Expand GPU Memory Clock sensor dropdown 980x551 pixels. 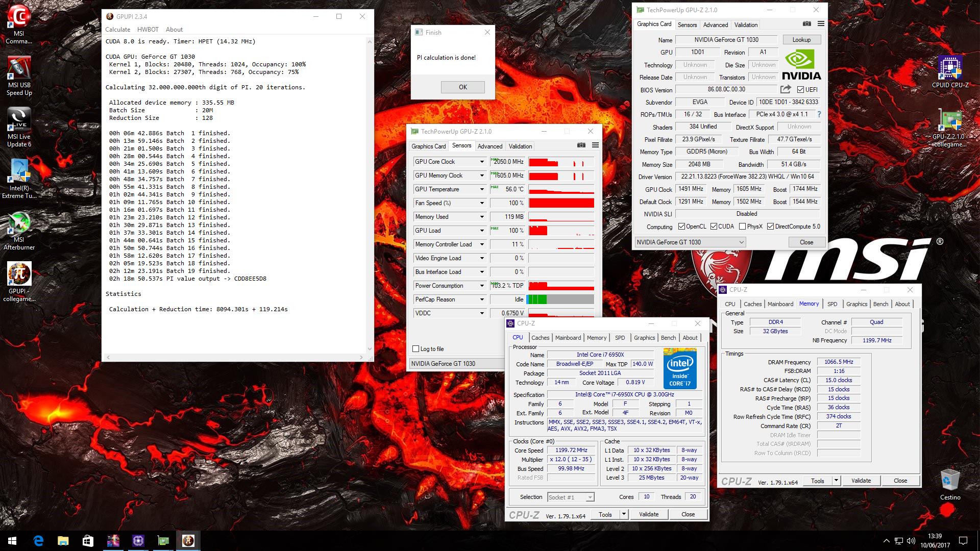(481, 176)
